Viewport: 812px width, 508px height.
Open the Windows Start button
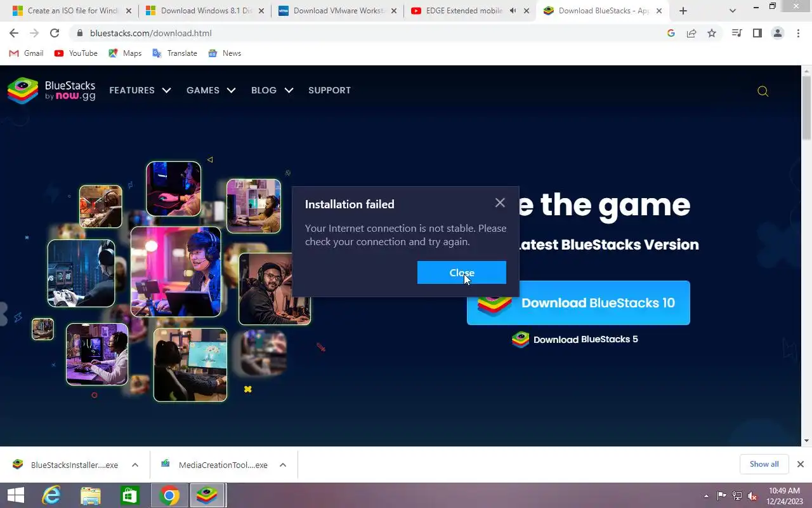tap(16, 495)
